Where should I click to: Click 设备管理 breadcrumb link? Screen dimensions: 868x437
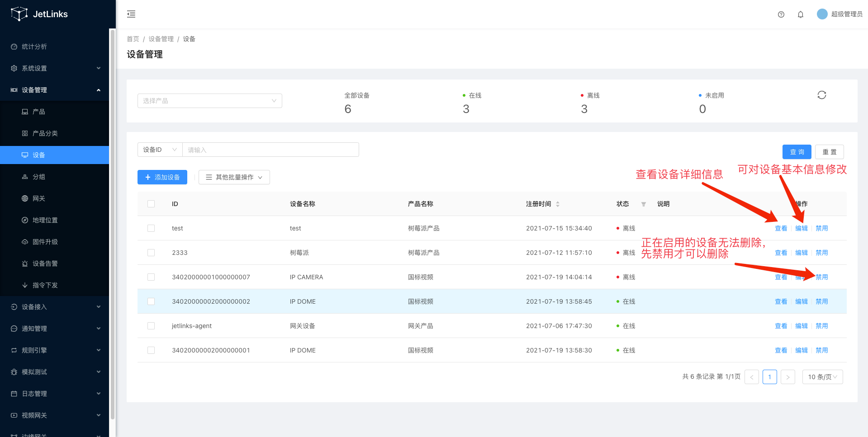(161, 39)
